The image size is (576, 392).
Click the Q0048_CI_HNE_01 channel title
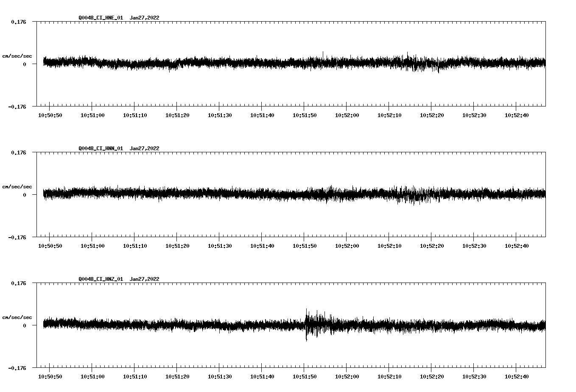(x=101, y=18)
